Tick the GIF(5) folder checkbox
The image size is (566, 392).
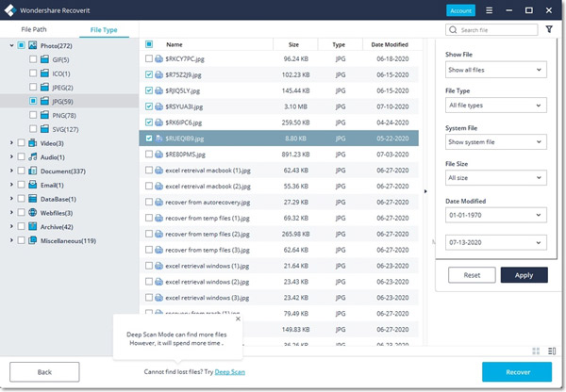33,58
